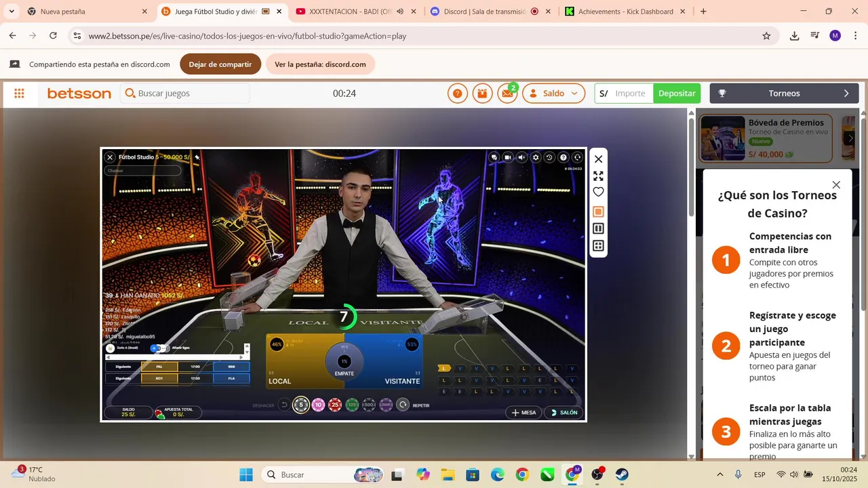
Task: Open Steam from taskbar
Action: [x=622, y=474]
